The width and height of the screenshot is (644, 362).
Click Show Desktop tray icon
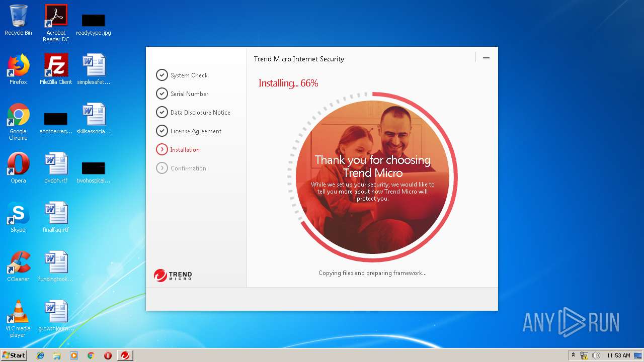pyautogui.click(x=638, y=355)
